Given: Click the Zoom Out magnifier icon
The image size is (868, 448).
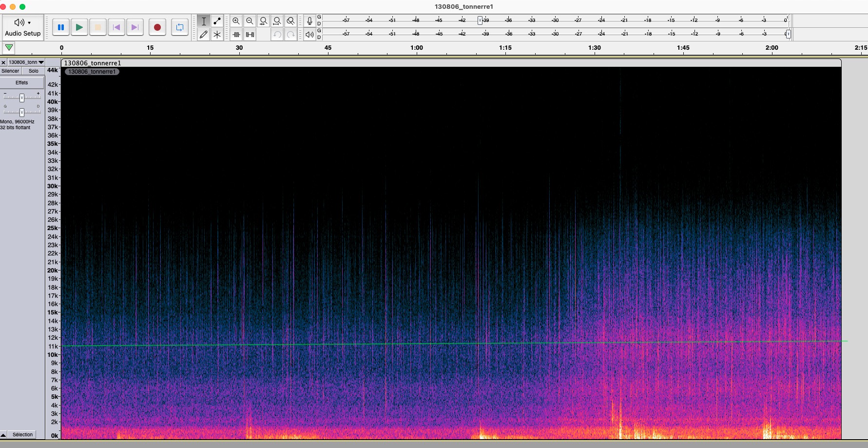Looking at the screenshot, I should (x=250, y=21).
